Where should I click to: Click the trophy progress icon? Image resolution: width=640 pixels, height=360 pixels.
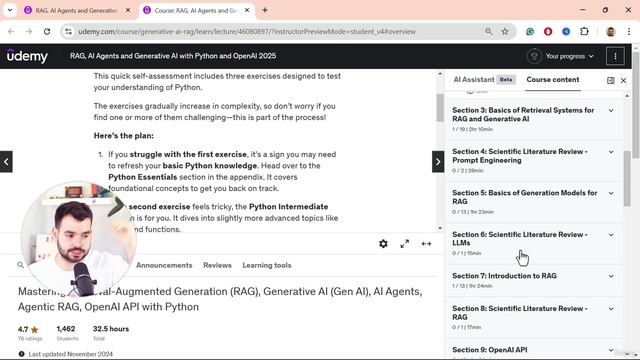coord(534,56)
